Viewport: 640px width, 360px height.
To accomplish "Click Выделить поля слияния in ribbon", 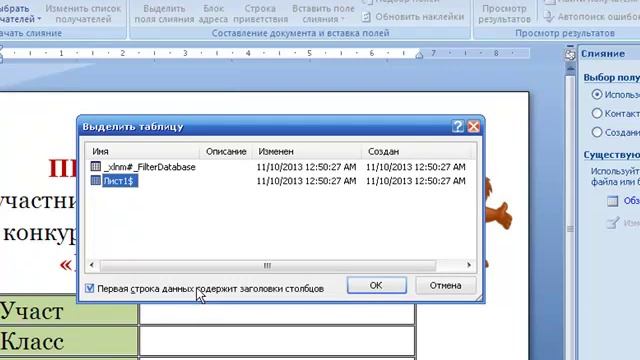I will click(164, 14).
